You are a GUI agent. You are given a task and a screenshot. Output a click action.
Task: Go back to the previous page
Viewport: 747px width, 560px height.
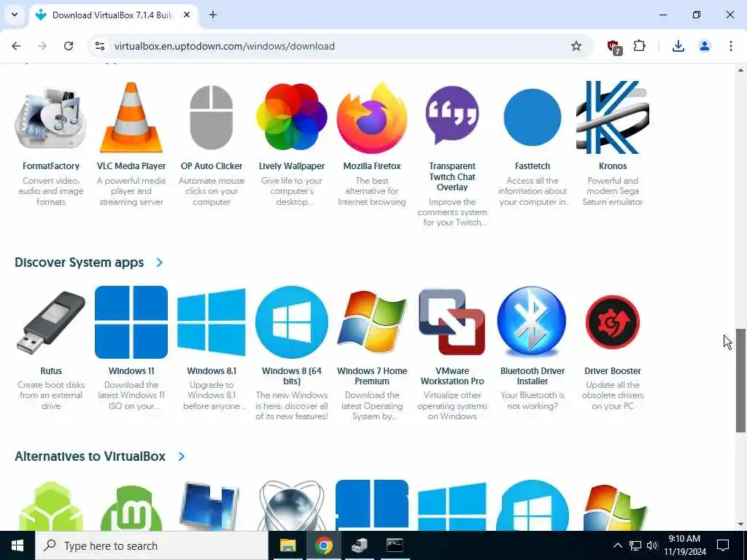(x=16, y=46)
